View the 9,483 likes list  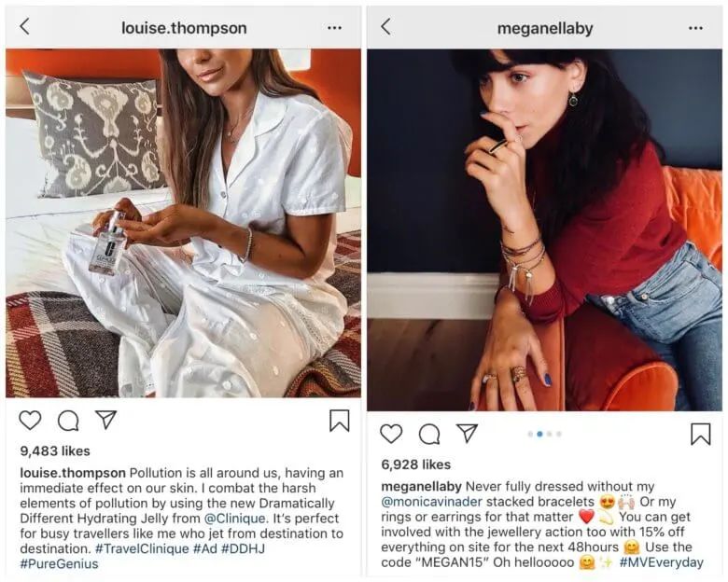tap(55, 450)
